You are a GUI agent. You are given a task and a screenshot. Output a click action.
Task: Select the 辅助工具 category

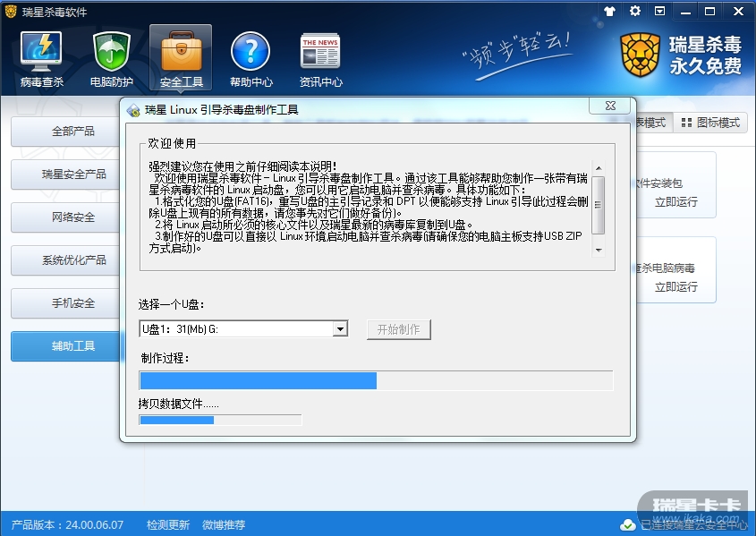[x=65, y=345]
